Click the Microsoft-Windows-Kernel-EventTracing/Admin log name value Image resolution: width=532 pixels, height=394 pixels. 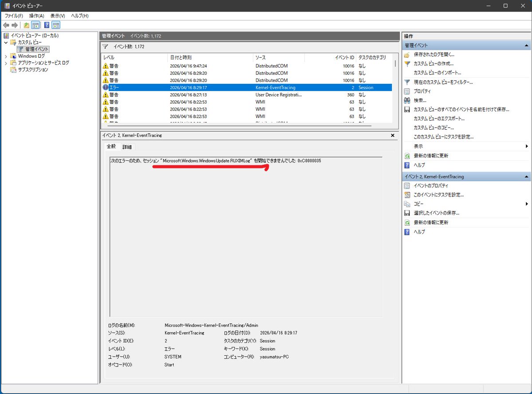[211, 325]
